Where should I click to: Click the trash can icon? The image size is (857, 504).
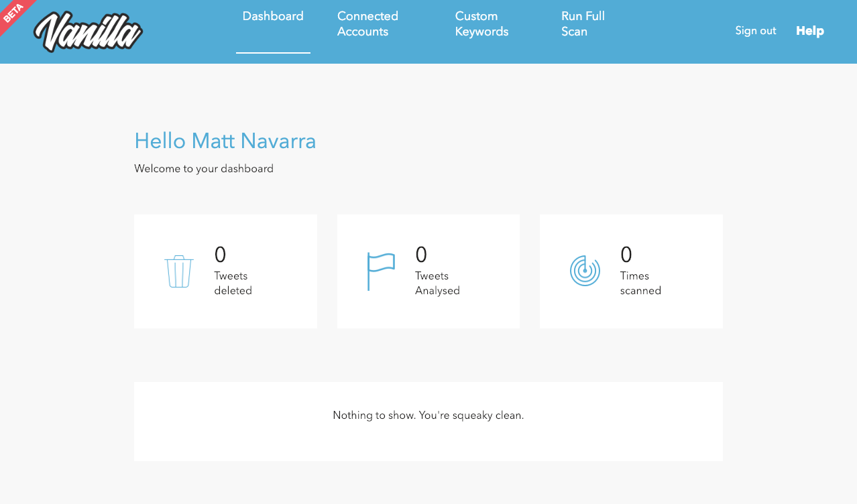pos(179,271)
